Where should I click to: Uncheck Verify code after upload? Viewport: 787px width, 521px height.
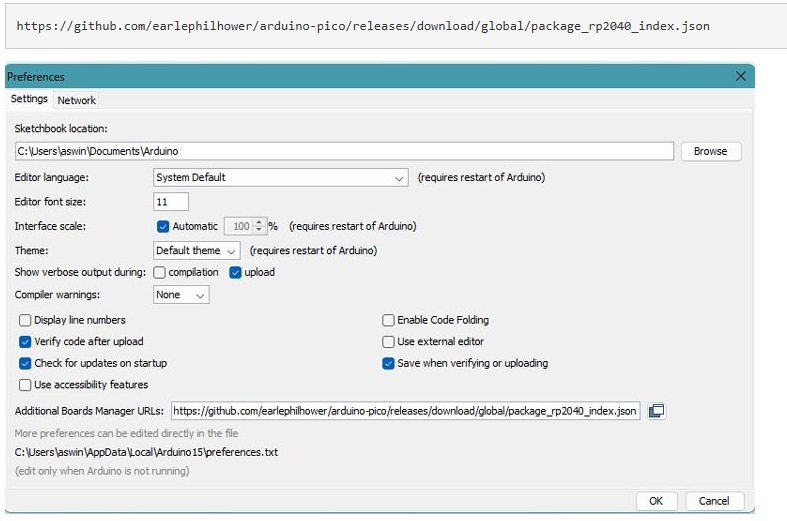click(x=26, y=341)
